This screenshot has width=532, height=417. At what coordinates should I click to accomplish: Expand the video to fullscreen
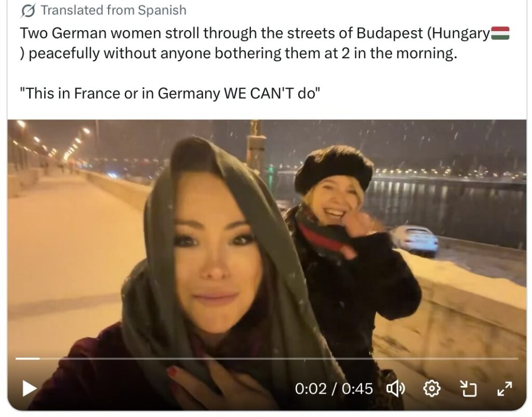coord(505,388)
